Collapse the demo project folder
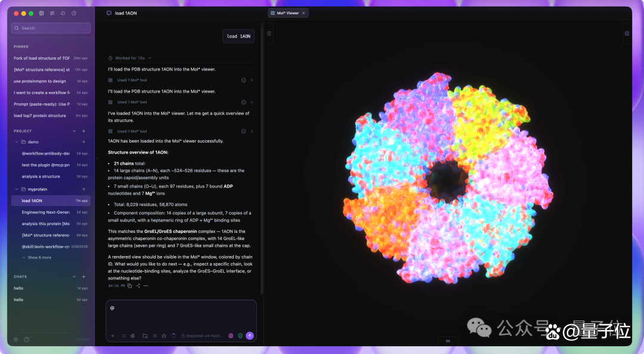 coord(17,142)
